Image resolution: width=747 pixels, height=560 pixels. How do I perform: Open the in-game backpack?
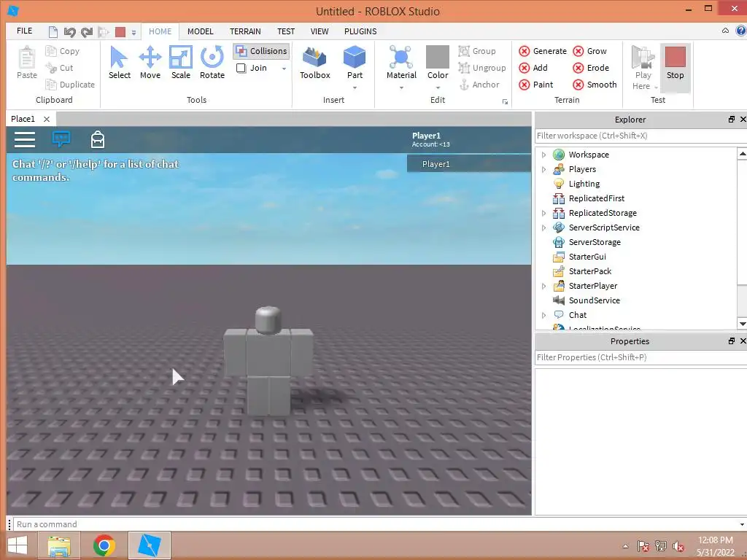pyautogui.click(x=98, y=139)
